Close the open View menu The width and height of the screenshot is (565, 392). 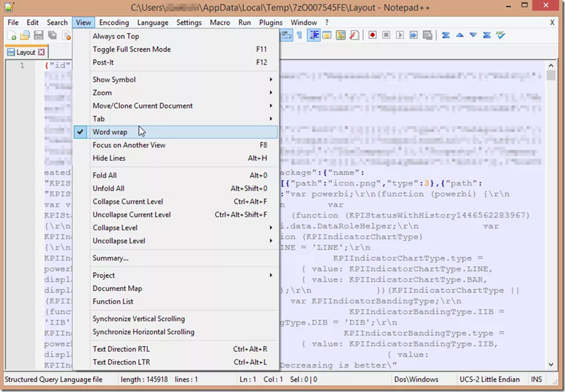83,23
